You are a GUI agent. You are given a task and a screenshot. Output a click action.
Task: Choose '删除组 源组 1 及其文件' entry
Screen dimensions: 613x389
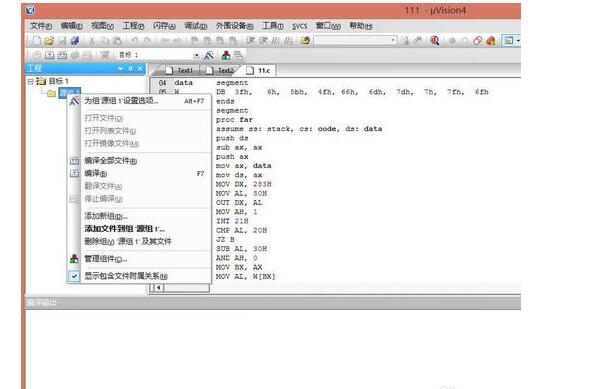coord(140,241)
